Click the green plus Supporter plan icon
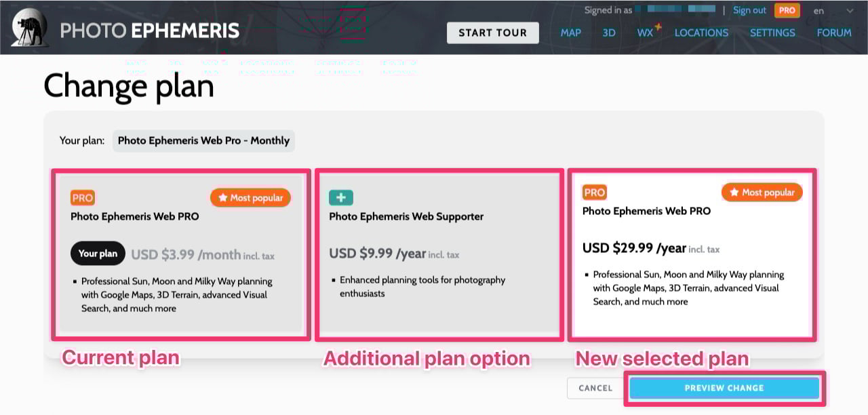This screenshot has height=415, width=868. click(341, 197)
